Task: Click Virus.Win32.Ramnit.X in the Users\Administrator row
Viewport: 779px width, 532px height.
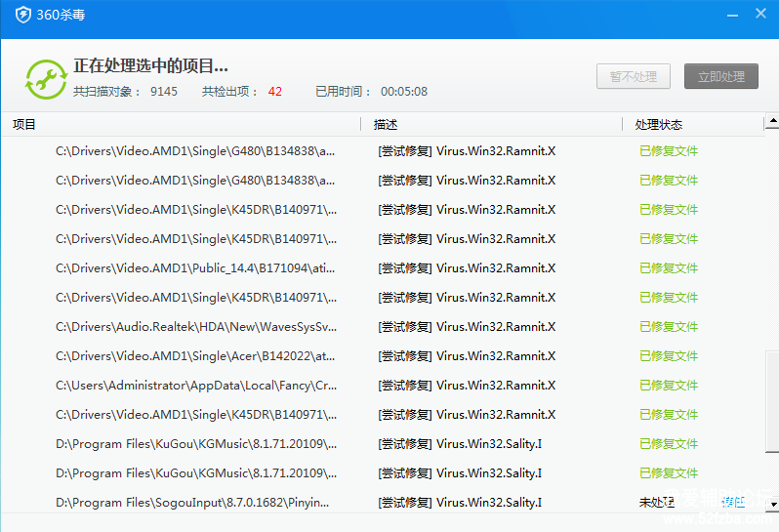Action: pos(496,386)
